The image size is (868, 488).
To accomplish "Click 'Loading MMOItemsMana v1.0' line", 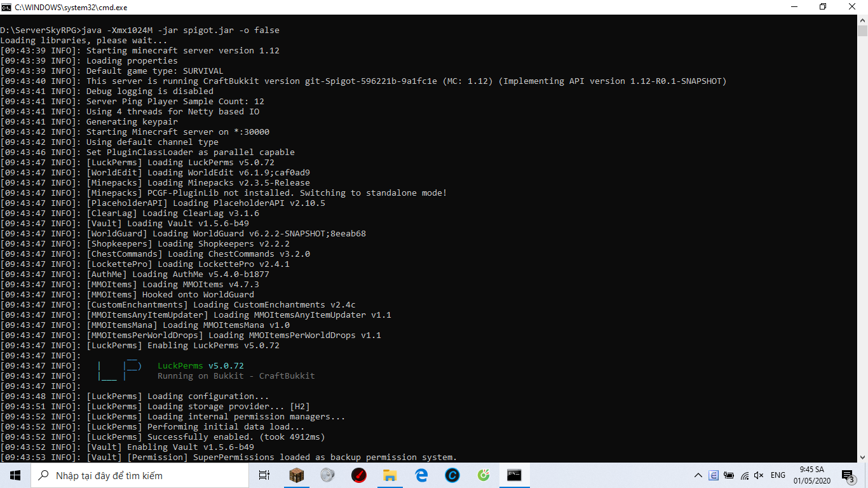I will pos(145,325).
